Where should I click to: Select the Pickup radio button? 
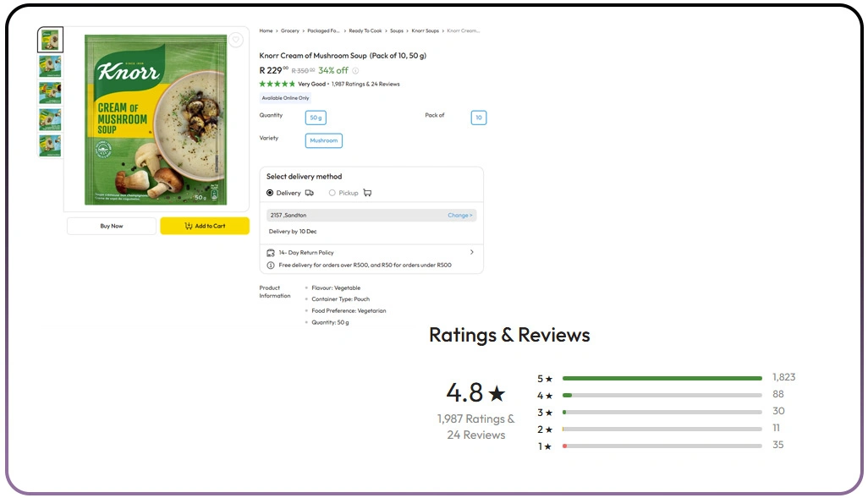click(332, 193)
